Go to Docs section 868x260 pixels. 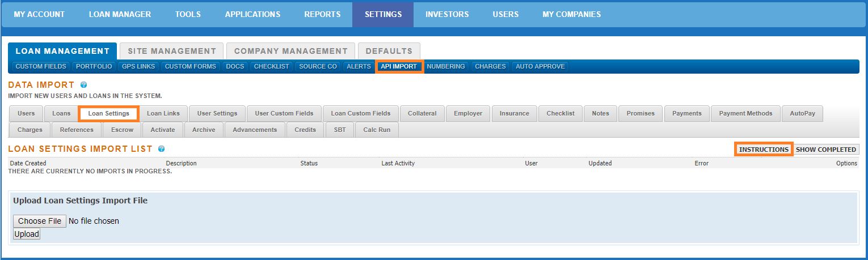tap(235, 66)
